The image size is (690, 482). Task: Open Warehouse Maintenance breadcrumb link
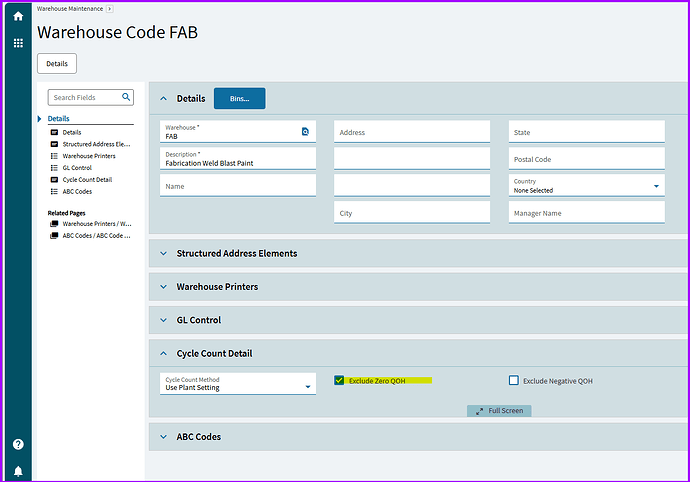[70, 9]
